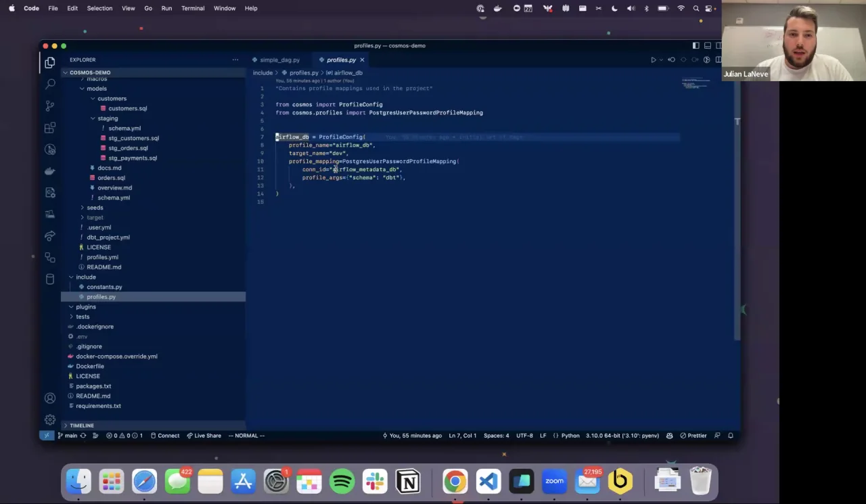This screenshot has height=504, width=866.
Task: Expand the seeds folder
Action: pos(95,208)
